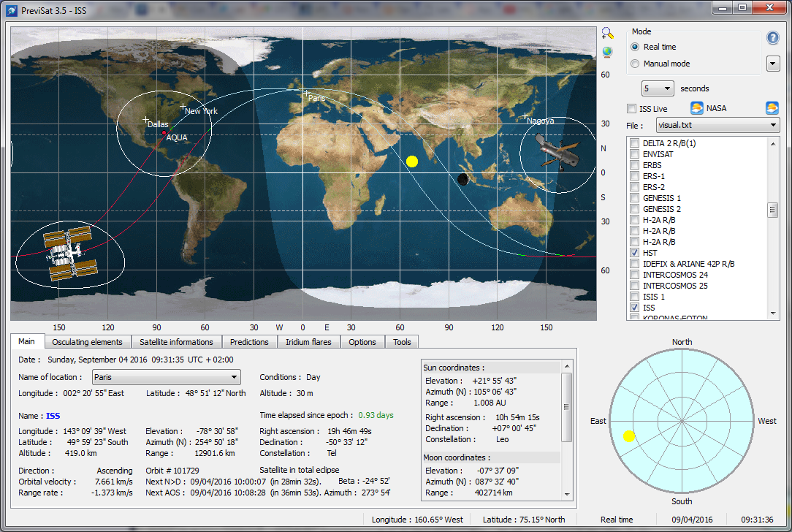Click the ERS-2 list entry

pos(654,187)
